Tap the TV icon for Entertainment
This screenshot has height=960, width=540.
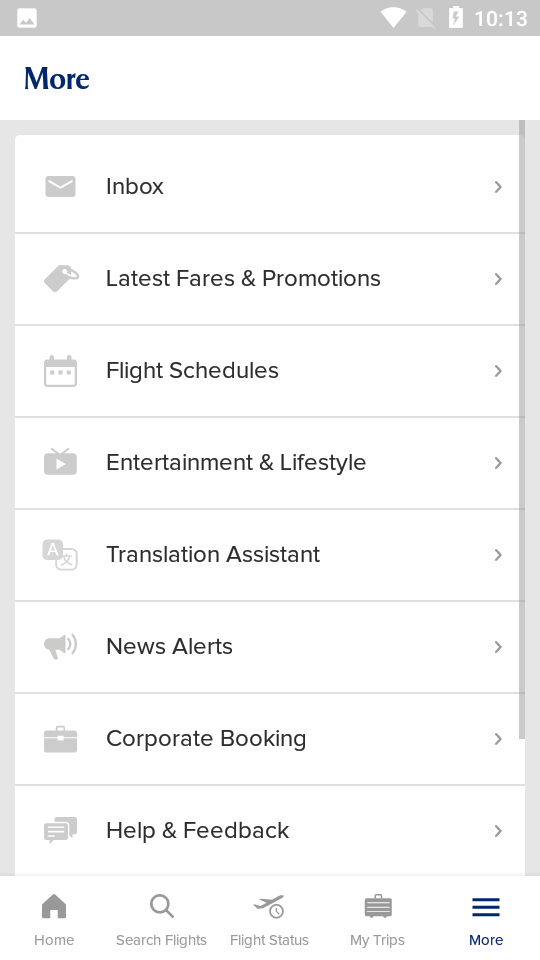[x=61, y=462]
